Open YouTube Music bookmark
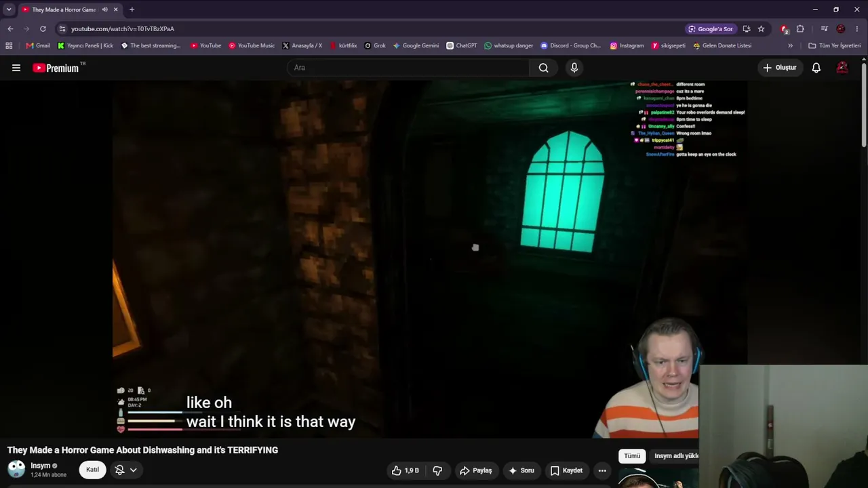The height and width of the screenshot is (488, 868). coord(252,45)
